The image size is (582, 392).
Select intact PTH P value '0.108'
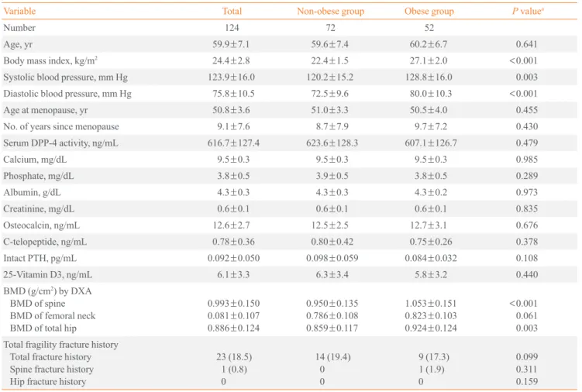coord(526,259)
